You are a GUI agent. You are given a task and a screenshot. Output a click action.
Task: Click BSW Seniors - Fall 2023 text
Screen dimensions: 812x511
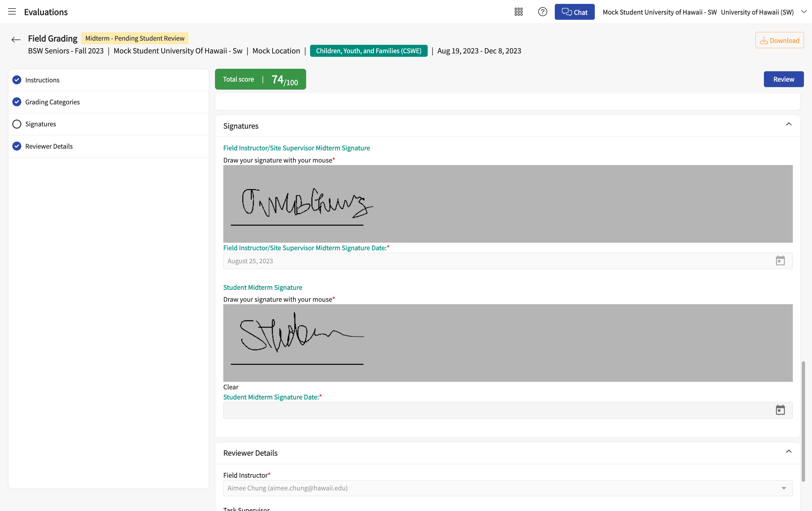(66, 51)
